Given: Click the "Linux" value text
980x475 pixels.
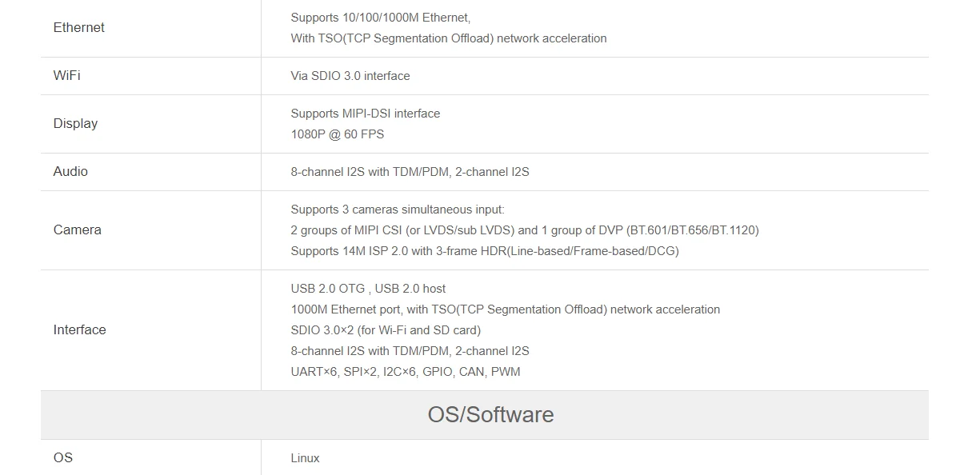Looking at the screenshot, I should tap(305, 458).
